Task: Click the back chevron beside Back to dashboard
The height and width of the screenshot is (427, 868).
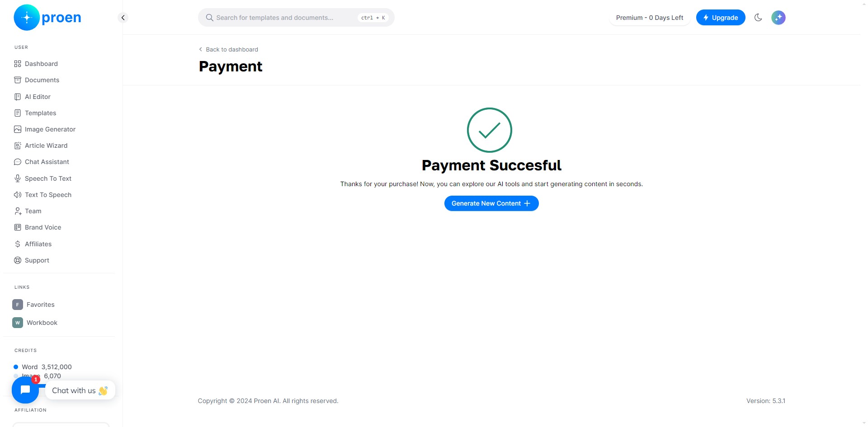Action: (201, 49)
